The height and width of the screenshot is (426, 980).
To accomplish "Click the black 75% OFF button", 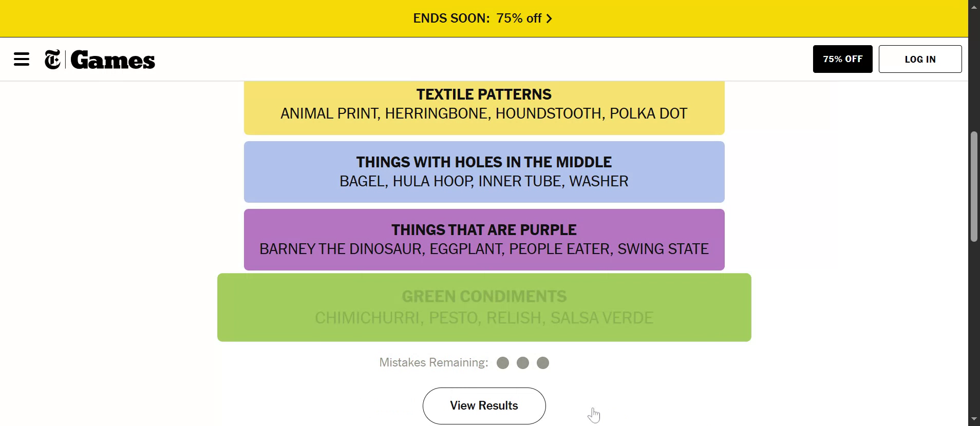I will click(x=842, y=59).
